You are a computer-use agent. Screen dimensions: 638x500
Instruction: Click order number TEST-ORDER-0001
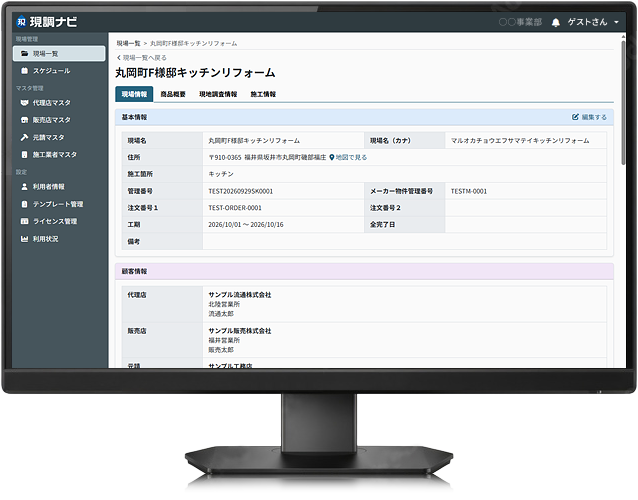pyautogui.click(x=235, y=208)
